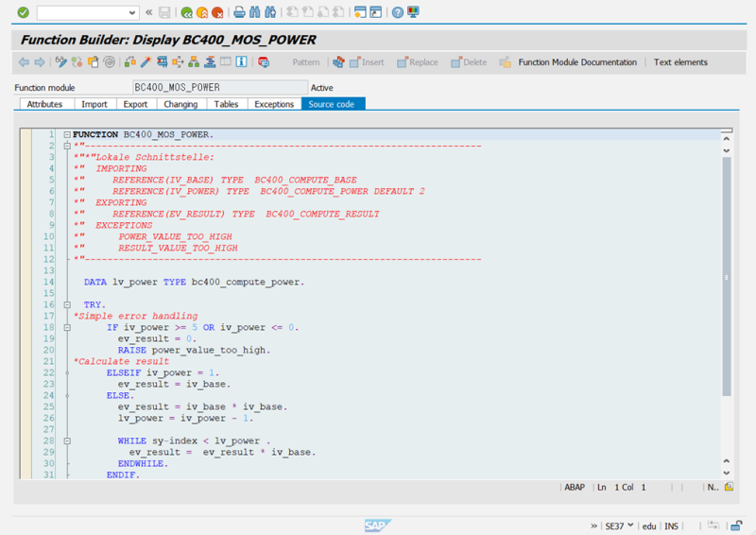
Task: Click the Function module name field
Action: pos(220,87)
